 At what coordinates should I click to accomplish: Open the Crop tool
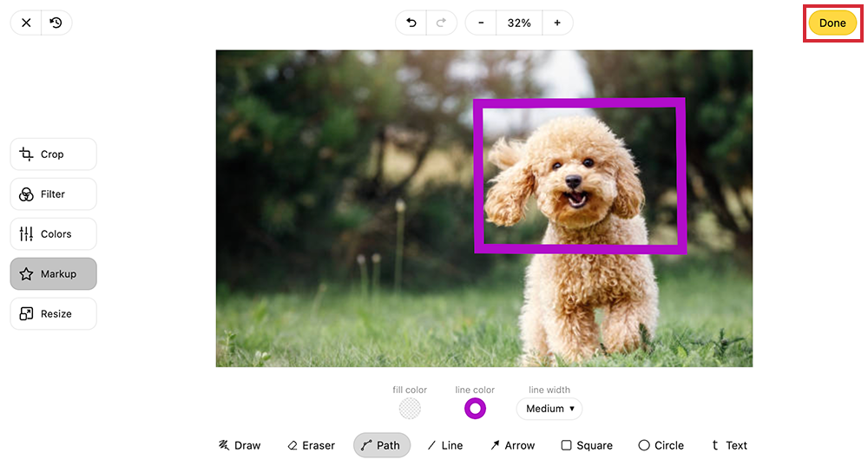(x=53, y=154)
